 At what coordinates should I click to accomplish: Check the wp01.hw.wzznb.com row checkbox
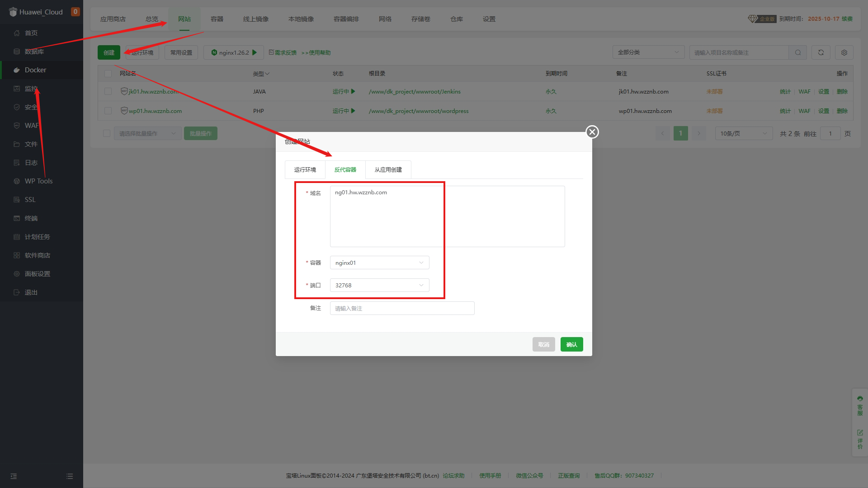tap(108, 111)
